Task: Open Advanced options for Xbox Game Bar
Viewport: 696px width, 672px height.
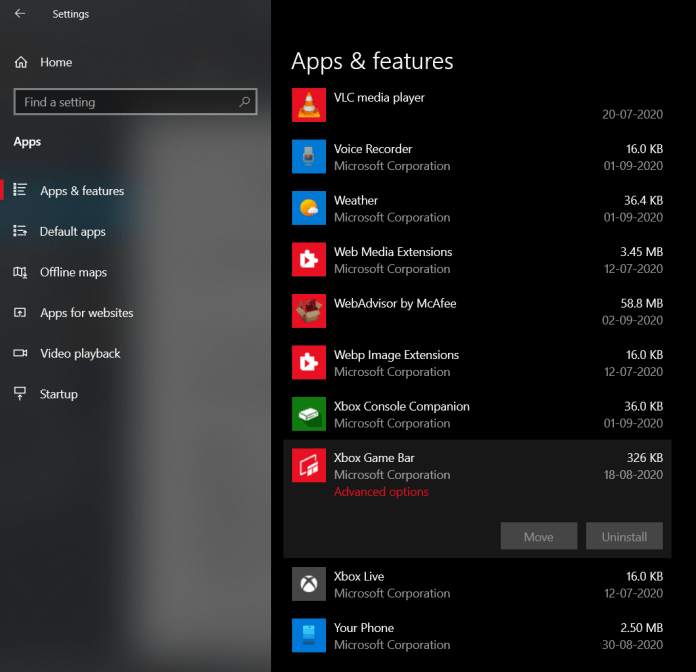Action: point(381,492)
